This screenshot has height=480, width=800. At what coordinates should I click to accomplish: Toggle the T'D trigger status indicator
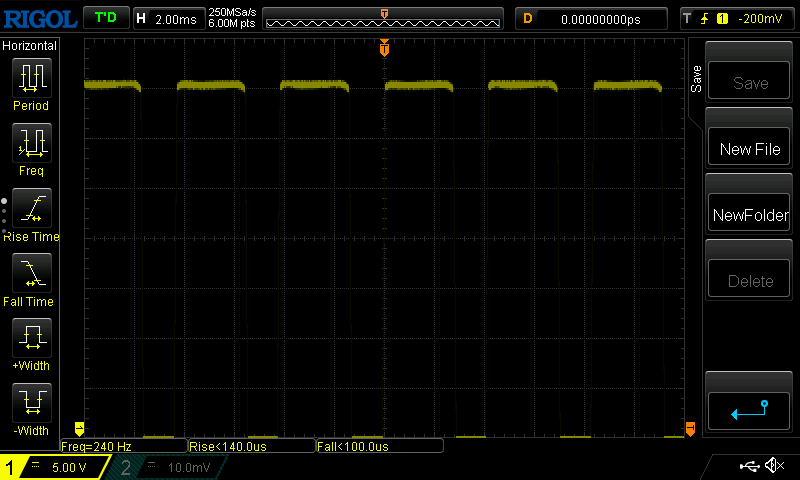pos(105,18)
